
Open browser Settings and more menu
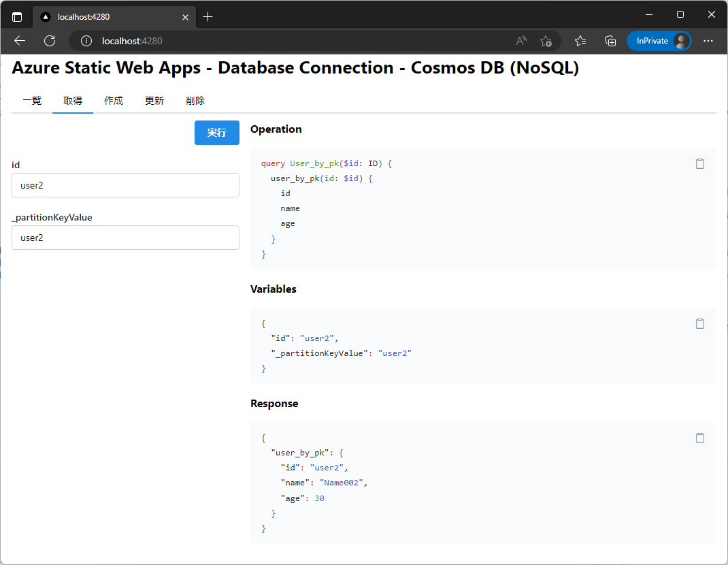click(x=708, y=41)
